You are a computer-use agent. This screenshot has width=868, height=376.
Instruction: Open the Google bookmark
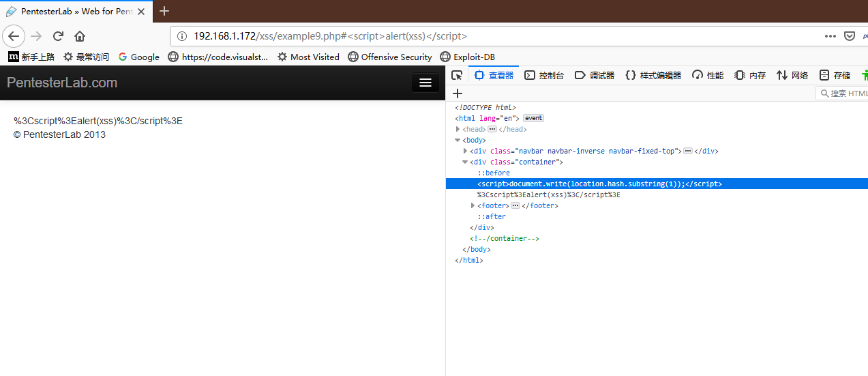pos(138,57)
